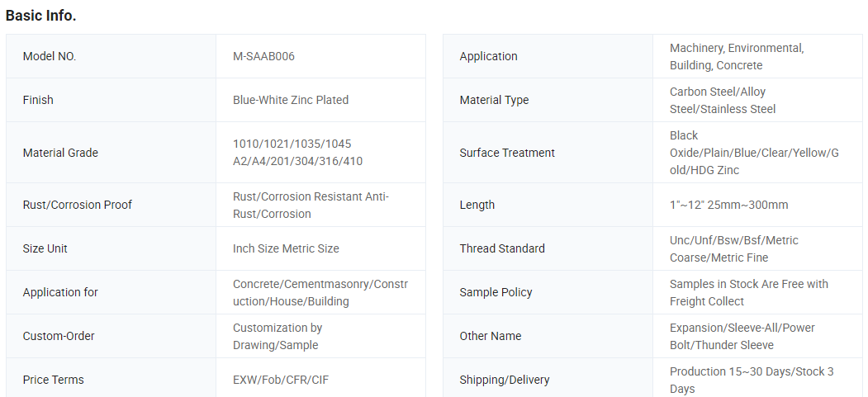Click the Custom-Order label
Viewport: 868px width, 397px height.
(x=59, y=336)
